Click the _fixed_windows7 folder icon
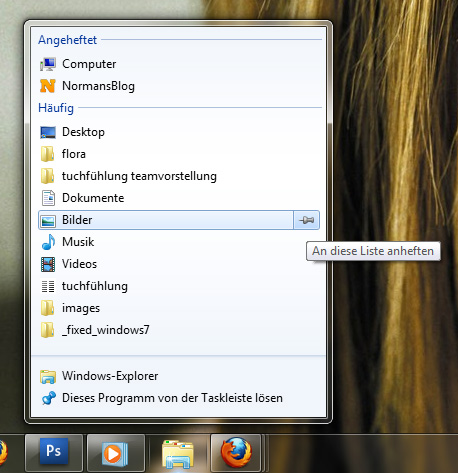The image size is (458, 473). pos(48,330)
